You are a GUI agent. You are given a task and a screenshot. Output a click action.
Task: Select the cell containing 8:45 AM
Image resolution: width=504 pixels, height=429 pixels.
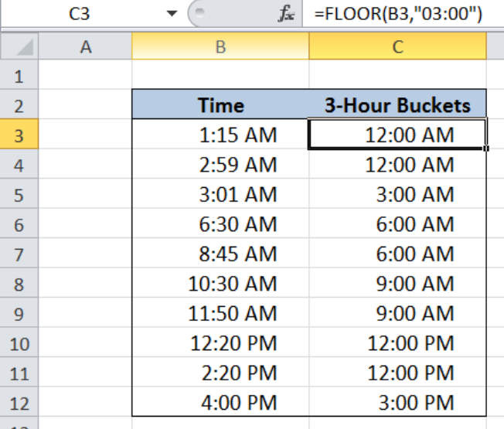[220, 254]
